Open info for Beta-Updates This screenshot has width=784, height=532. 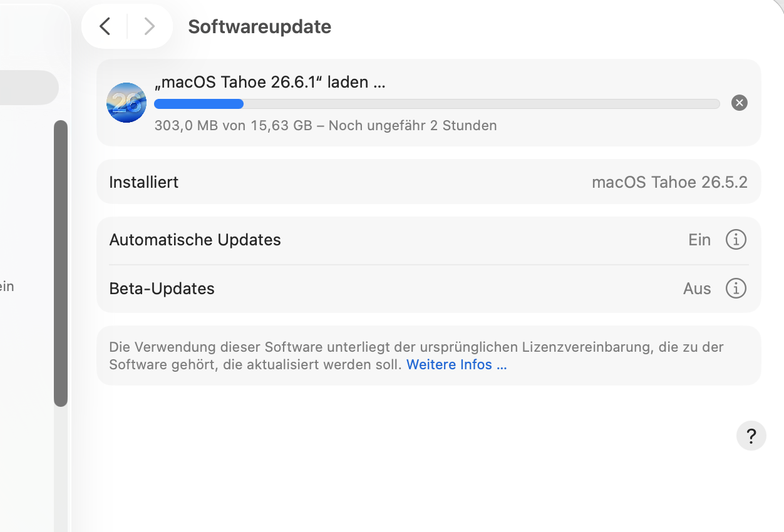pos(736,289)
